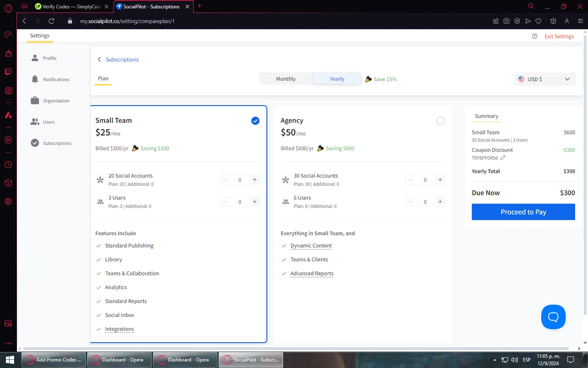Open Windows Start menu
Image resolution: width=588 pixels, height=368 pixels.
click(10, 360)
